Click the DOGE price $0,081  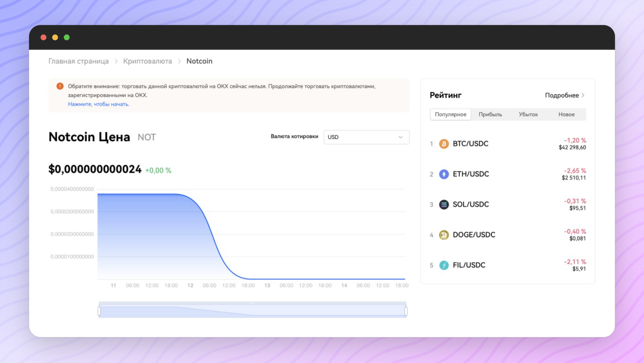tap(577, 239)
